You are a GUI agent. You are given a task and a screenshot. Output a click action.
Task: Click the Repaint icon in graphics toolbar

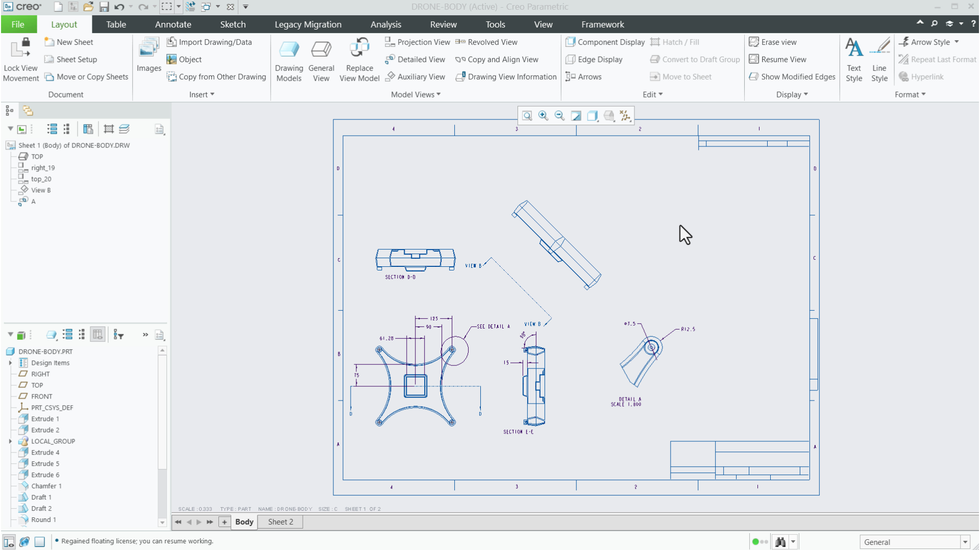(576, 116)
